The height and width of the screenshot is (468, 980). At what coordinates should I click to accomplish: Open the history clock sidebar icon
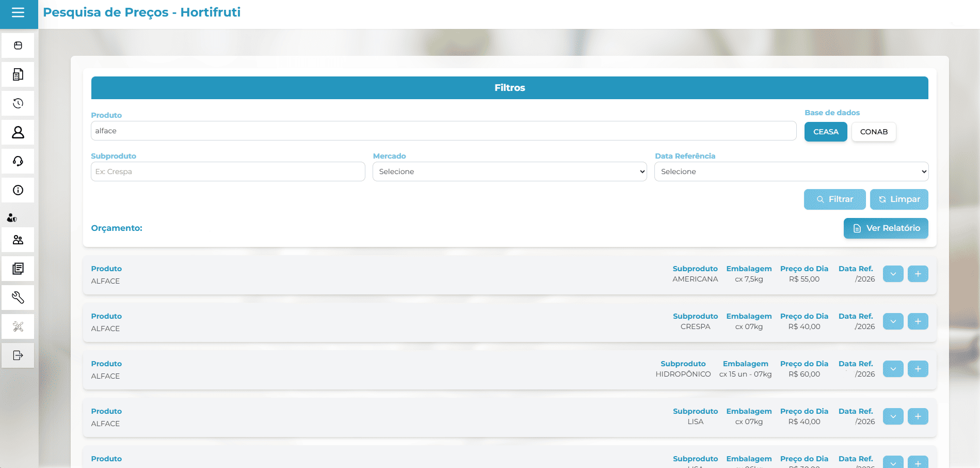tap(18, 103)
